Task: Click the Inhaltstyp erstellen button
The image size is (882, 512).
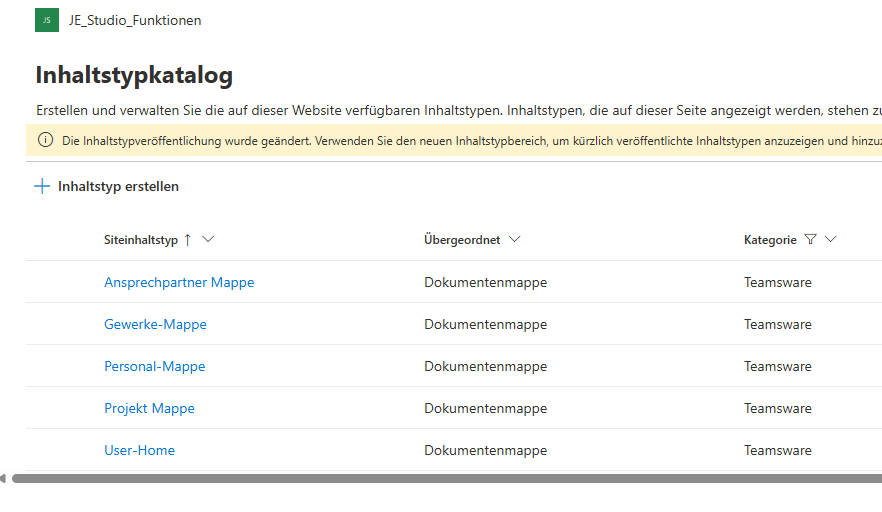Action: [x=118, y=186]
